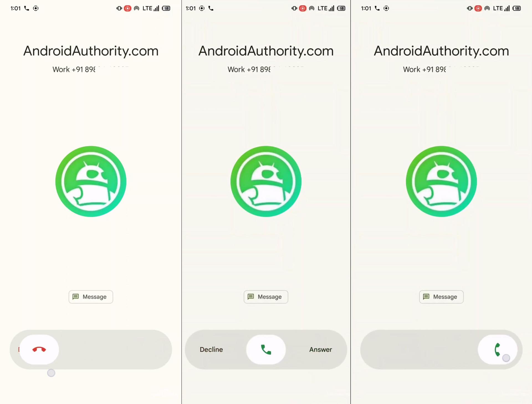Tap the vibrate mode icon in right status bar

point(470,8)
